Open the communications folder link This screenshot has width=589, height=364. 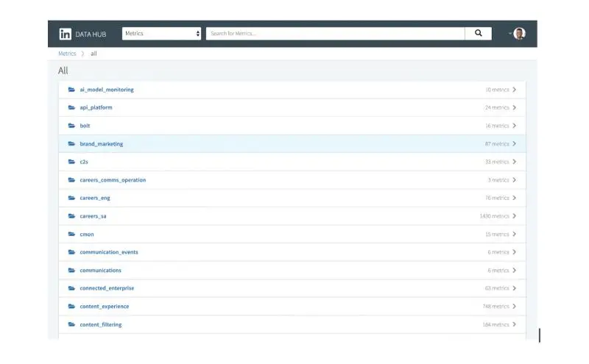pyautogui.click(x=100, y=270)
